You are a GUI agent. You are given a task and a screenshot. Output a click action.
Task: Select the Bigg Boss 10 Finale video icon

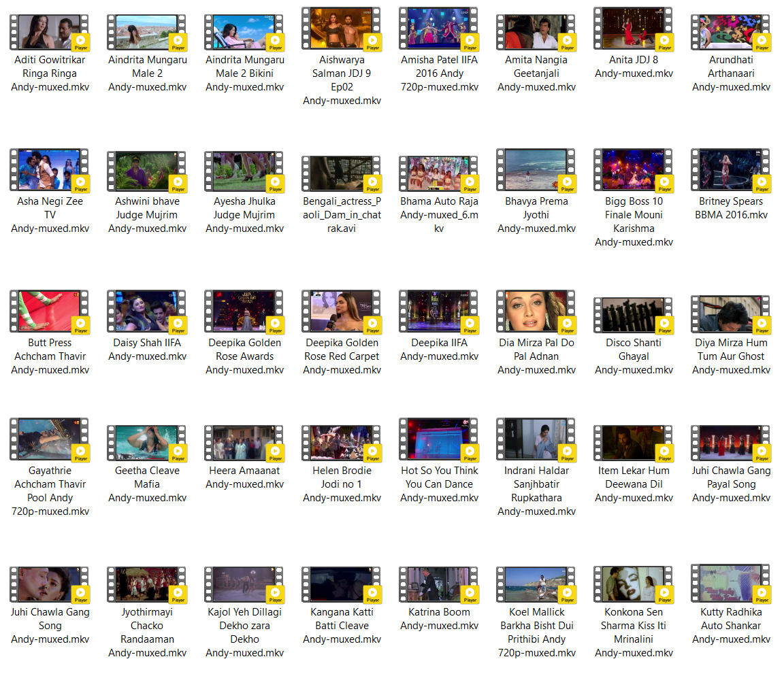click(634, 170)
